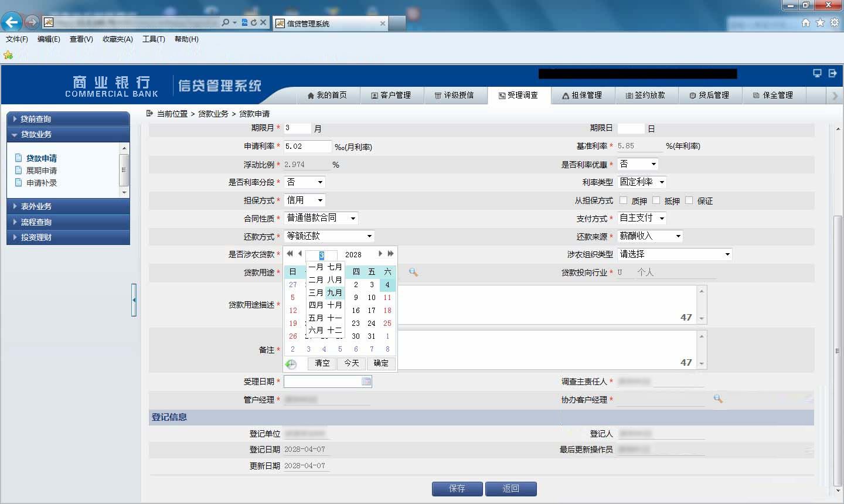Switch to 担保管理 tab
Image resolution: width=844 pixels, height=504 pixels.
coord(582,95)
